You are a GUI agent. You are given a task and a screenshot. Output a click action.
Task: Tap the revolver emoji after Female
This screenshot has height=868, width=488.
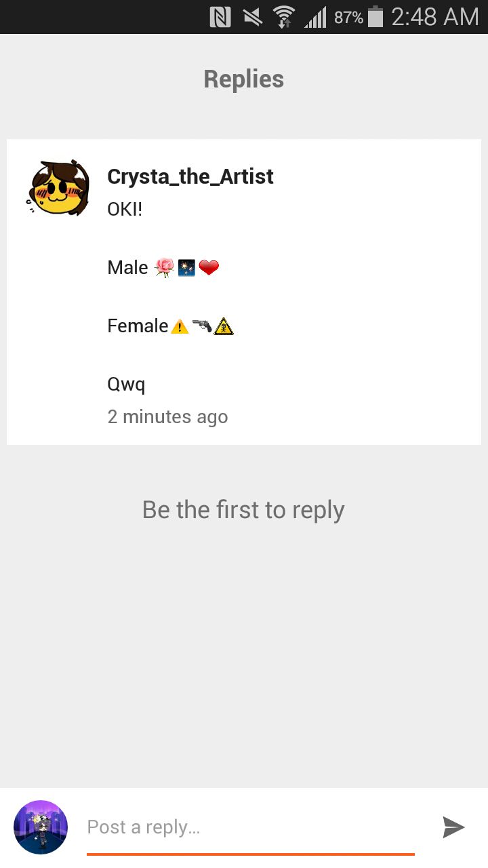coord(201,326)
